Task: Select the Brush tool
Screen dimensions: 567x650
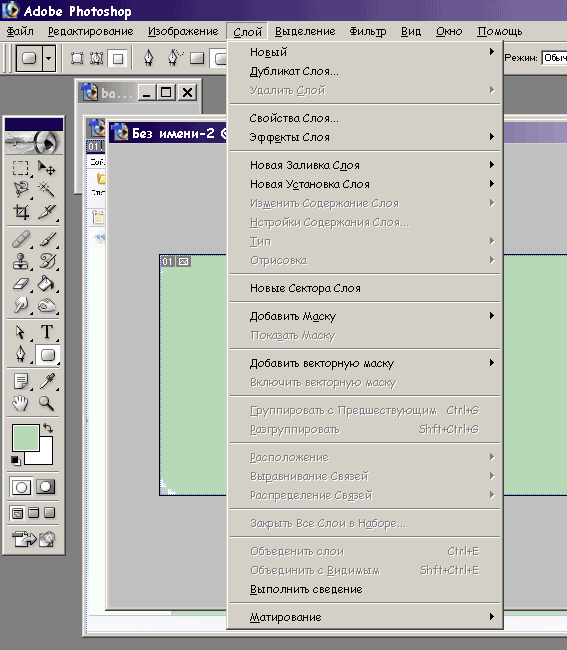Action: tap(46, 239)
